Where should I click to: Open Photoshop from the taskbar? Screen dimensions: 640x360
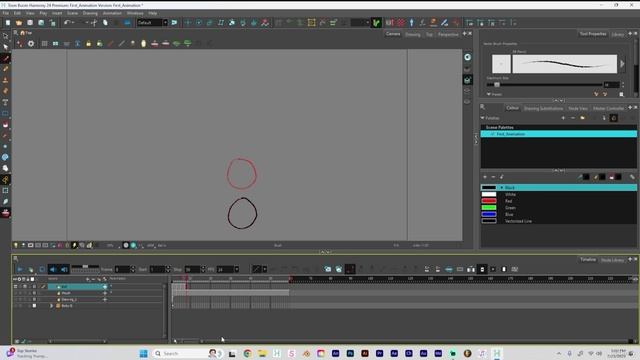(350, 353)
